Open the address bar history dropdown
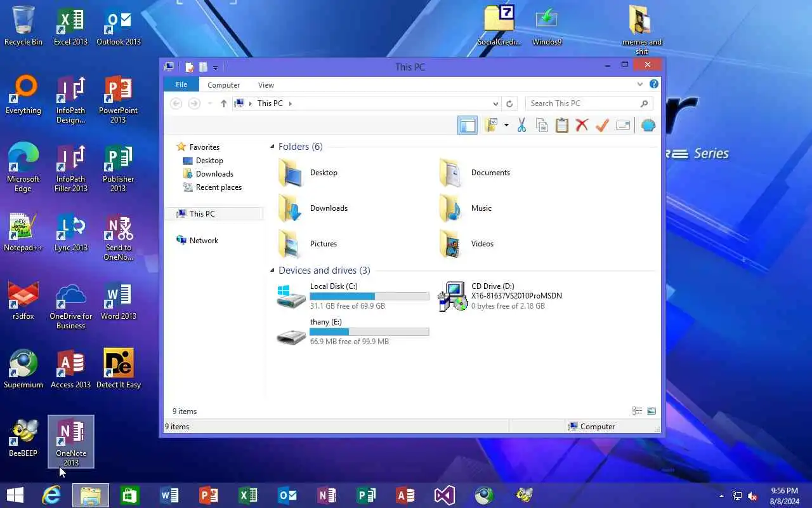 495,104
